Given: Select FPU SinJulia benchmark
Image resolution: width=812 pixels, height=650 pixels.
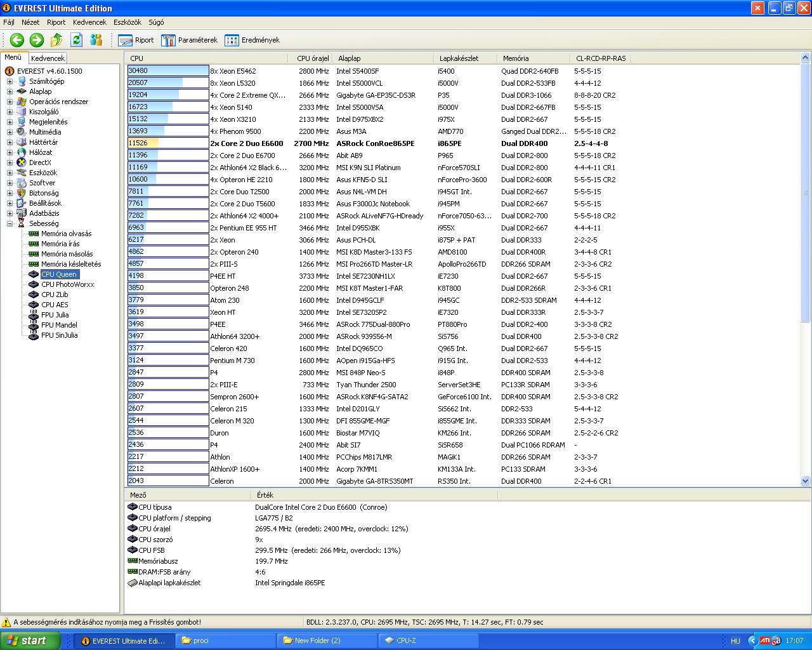Looking at the screenshot, I should [60, 335].
